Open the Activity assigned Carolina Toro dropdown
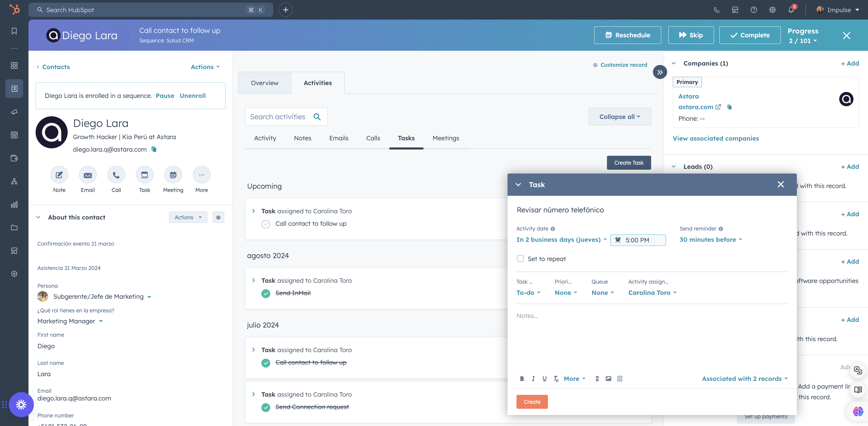The height and width of the screenshot is (426, 868). click(652, 293)
